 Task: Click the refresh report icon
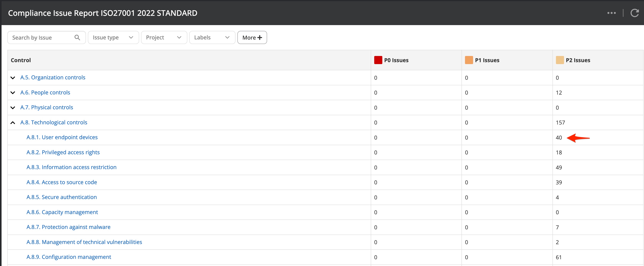635,13
